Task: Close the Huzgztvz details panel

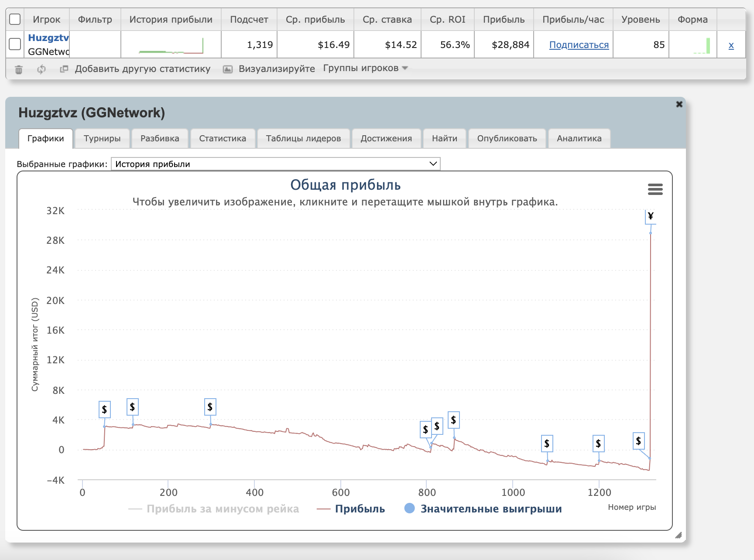Action: [679, 104]
